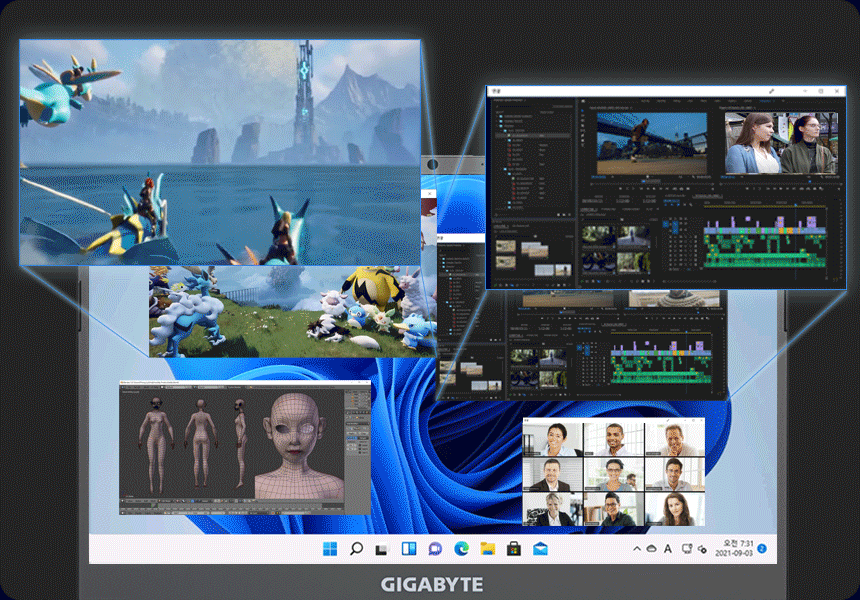
Task: Click the two-women program monitor preview
Action: click(781, 143)
